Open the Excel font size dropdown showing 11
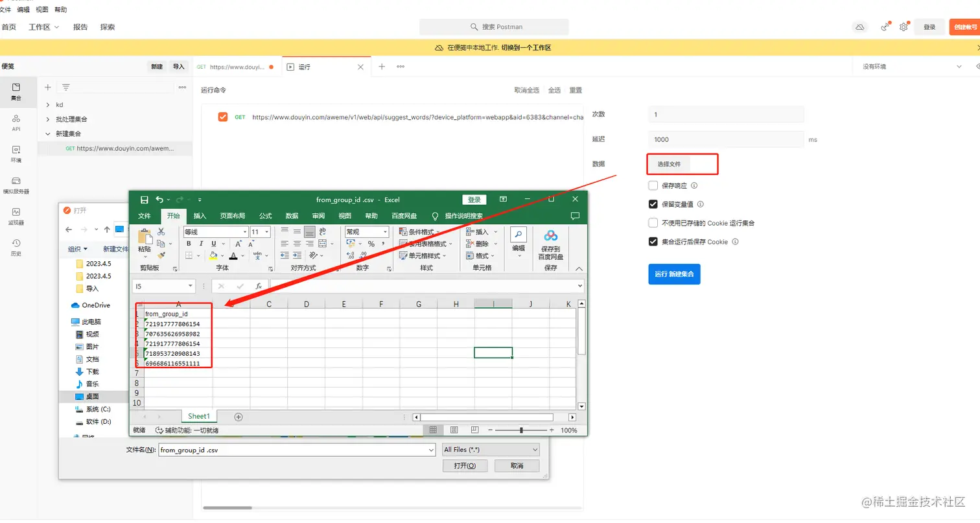 coord(268,231)
